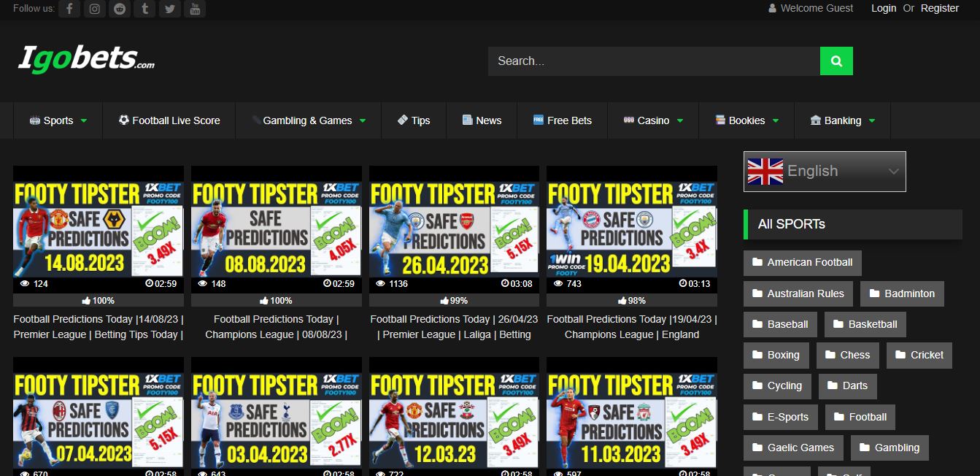The width and height of the screenshot is (980, 476).
Task: Expand the Casino menu
Action: click(653, 120)
